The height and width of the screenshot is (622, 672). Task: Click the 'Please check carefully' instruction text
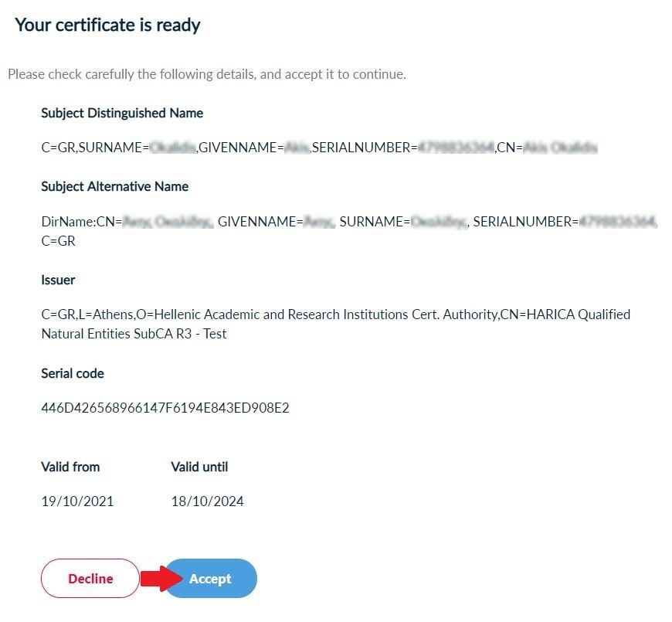click(x=206, y=74)
